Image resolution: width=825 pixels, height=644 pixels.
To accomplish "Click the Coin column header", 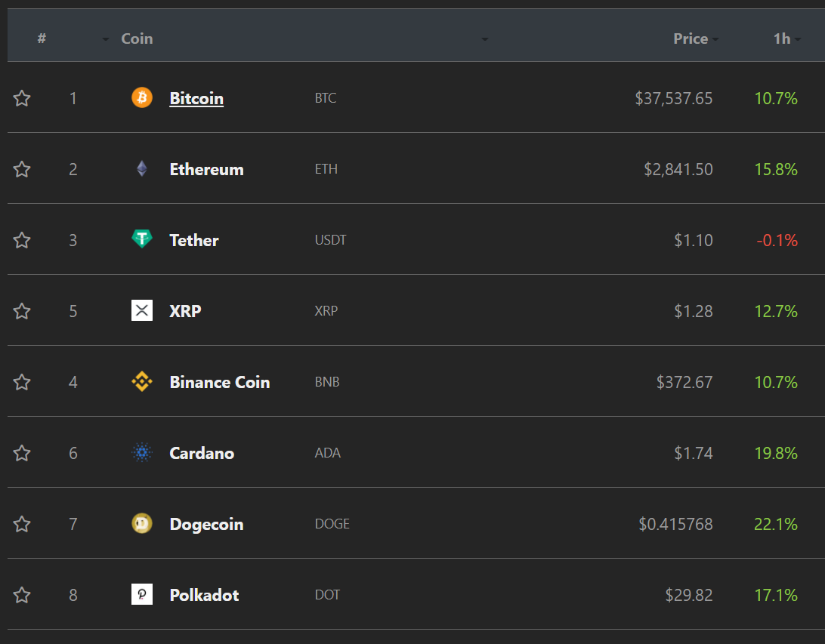I will click(137, 39).
